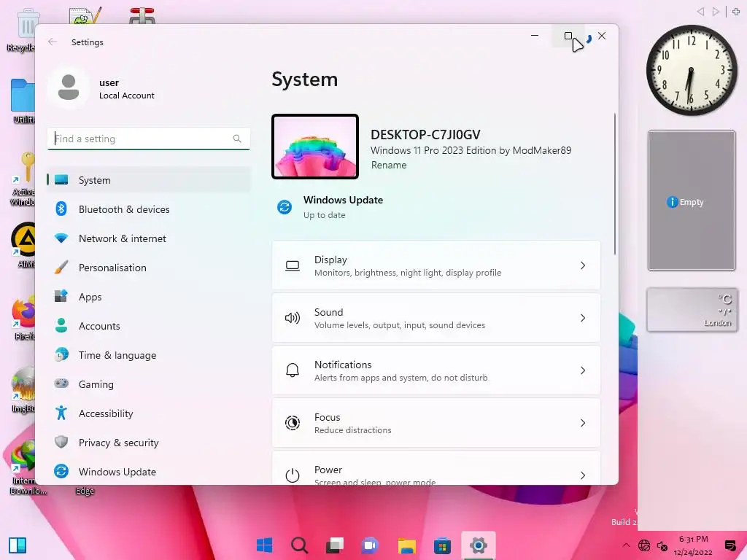Launch File Explorer from taskbar
The width and height of the screenshot is (747, 560).
[x=407, y=545]
